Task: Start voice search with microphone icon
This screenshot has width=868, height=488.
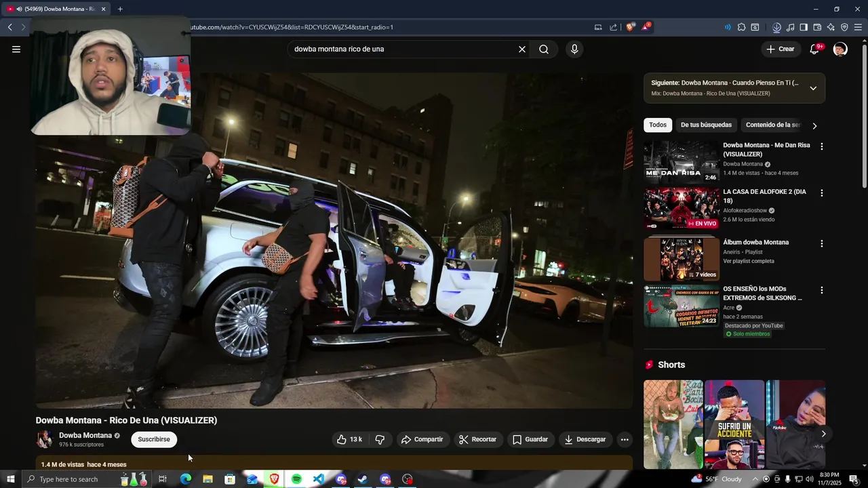Action: click(574, 49)
